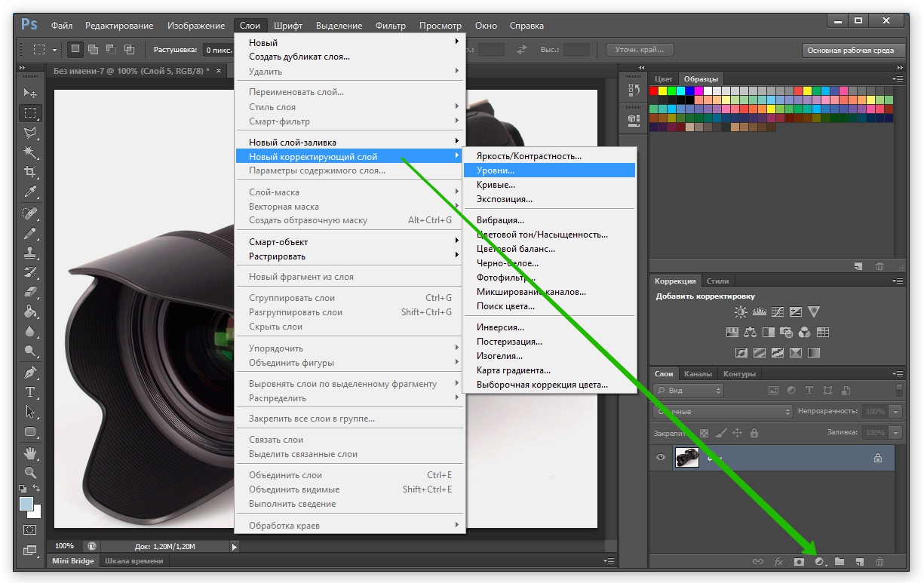The width and height of the screenshot is (924, 583).
Task: Open the Слои panel flyout menu
Action: (x=897, y=373)
